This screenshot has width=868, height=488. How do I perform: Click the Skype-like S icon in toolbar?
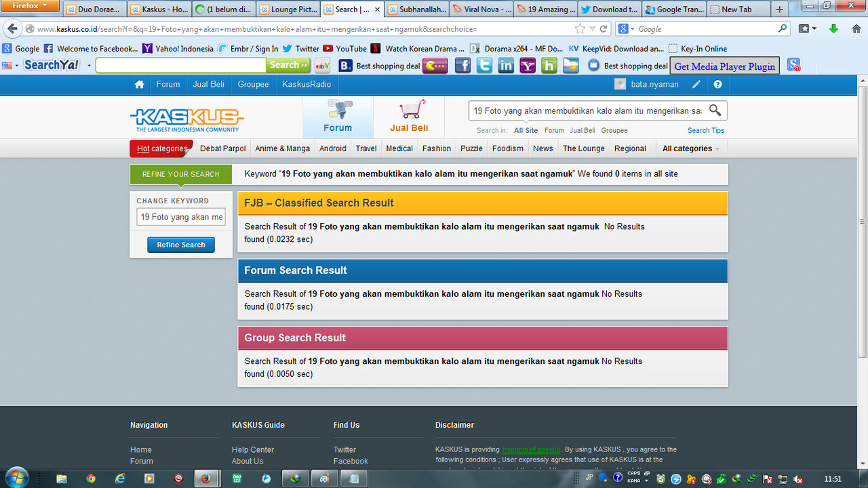[x=793, y=66]
